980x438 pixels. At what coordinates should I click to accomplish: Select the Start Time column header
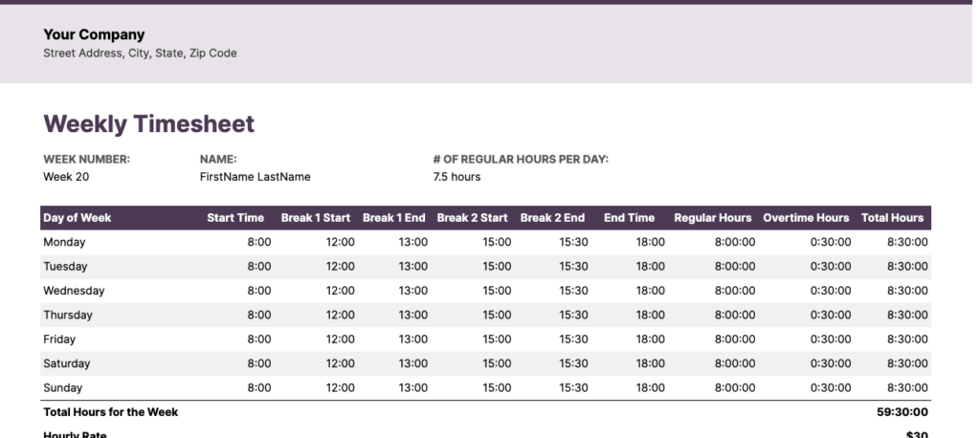click(x=235, y=218)
